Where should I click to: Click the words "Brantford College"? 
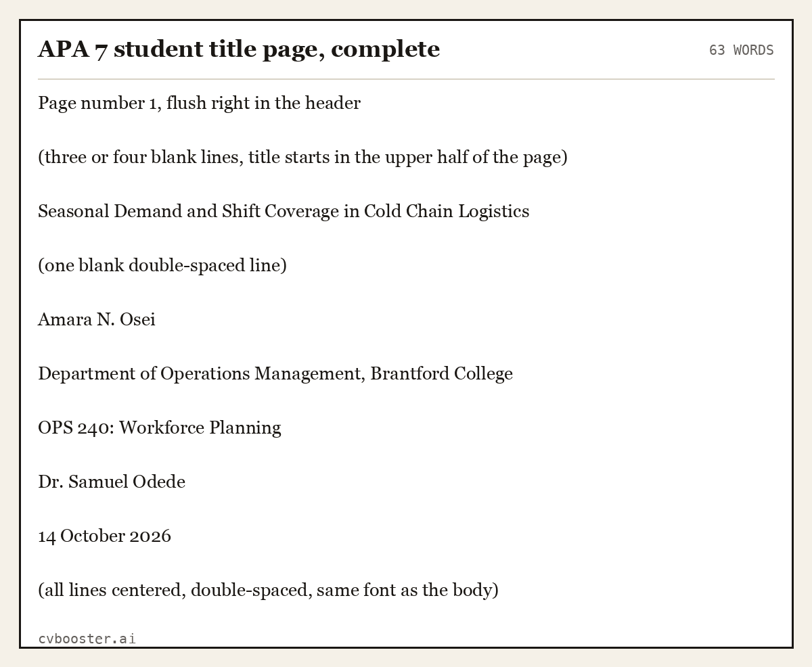pos(441,373)
